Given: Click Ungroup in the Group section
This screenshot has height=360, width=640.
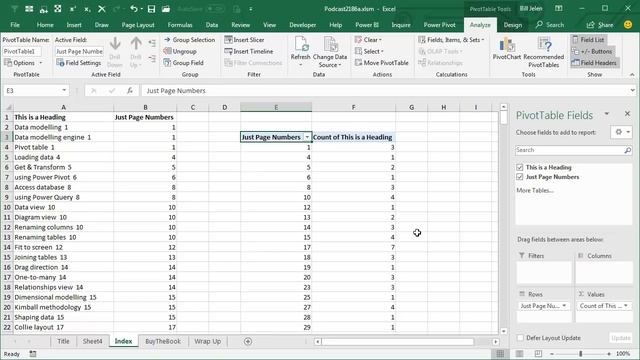Looking at the screenshot, I should (180, 51).
